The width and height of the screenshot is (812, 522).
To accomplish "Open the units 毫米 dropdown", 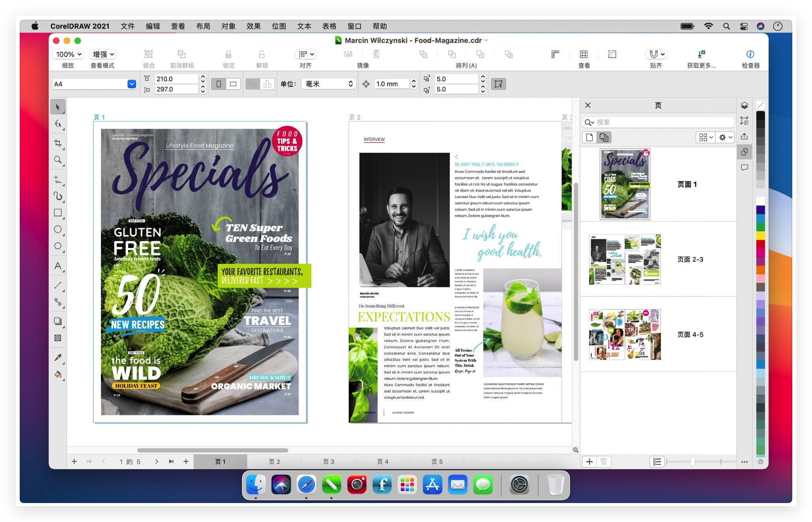I will coord(329,84).
